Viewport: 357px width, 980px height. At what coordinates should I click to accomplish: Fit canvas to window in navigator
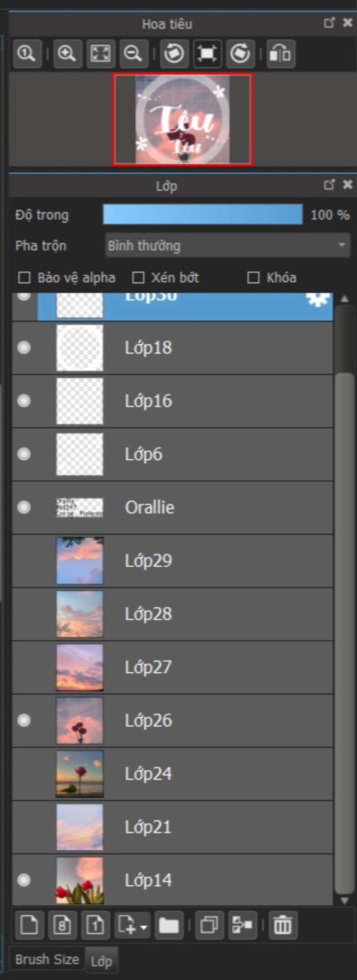point(100,53)
